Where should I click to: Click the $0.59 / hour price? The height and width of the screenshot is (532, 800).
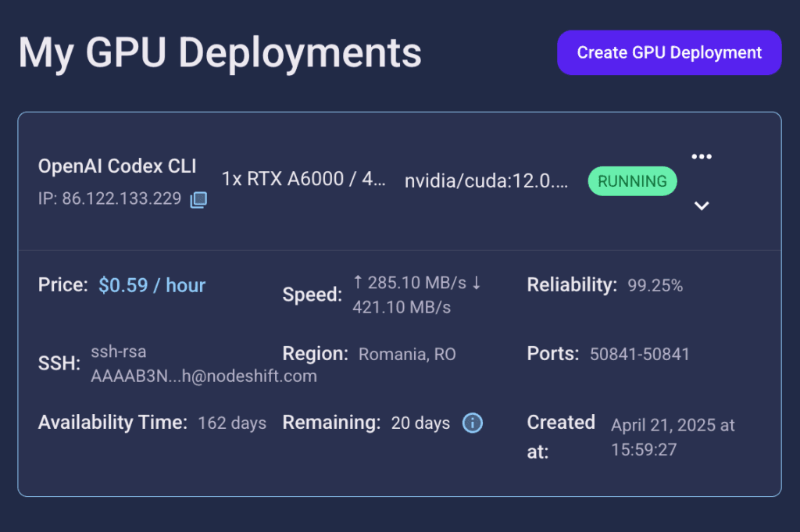(152, 285)
